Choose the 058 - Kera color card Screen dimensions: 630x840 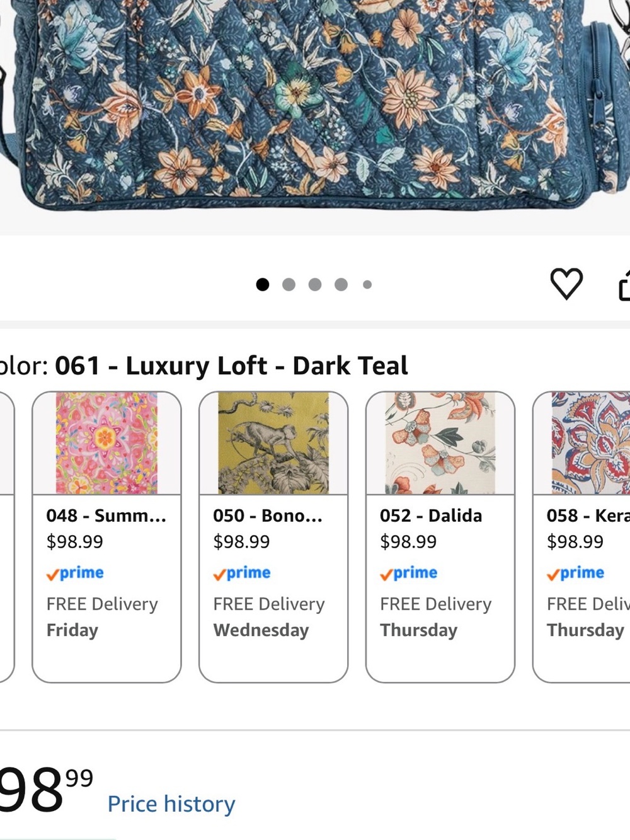tap(581, 537)
